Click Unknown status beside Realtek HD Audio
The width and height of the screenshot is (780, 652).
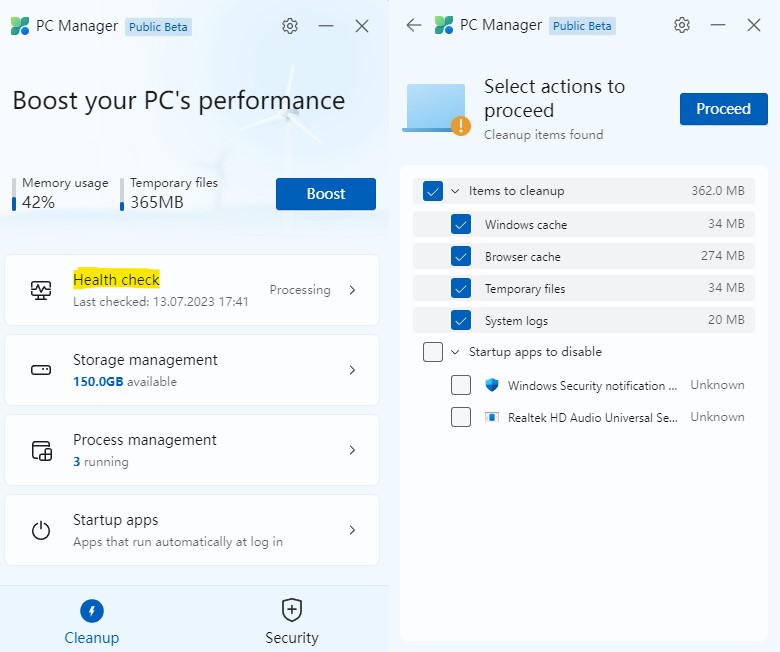(717, 417)
